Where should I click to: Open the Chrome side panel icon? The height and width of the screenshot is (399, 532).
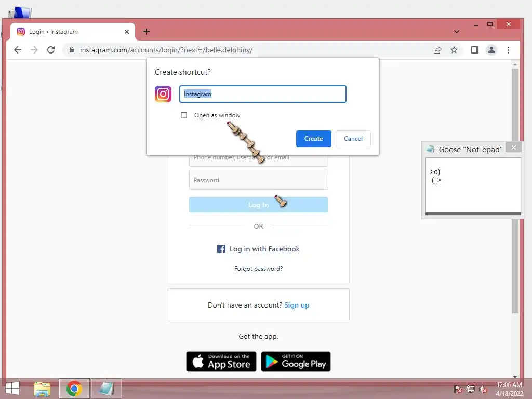(475, 50)
